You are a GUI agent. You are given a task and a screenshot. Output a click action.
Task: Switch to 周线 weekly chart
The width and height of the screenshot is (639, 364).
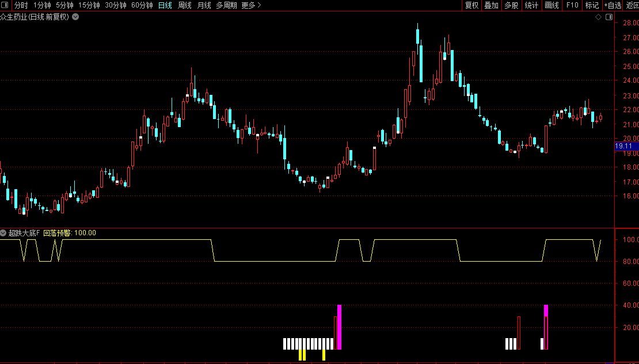point(185,5)
